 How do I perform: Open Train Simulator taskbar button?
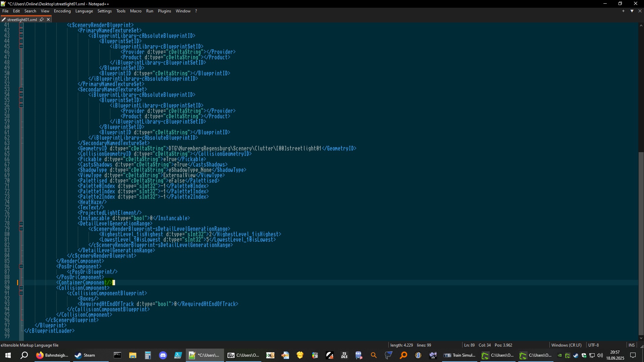pos(460,355)
